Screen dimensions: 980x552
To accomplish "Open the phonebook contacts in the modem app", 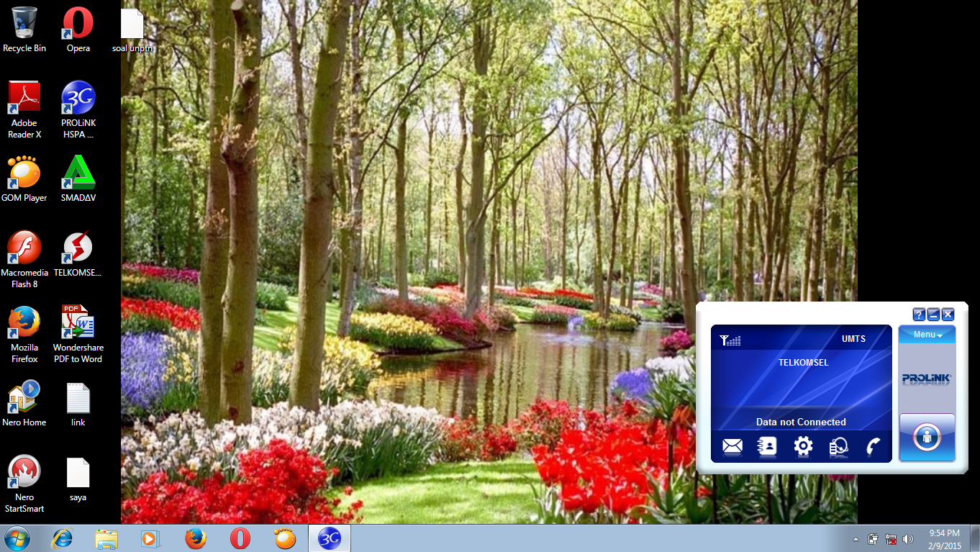I will 766,447.
